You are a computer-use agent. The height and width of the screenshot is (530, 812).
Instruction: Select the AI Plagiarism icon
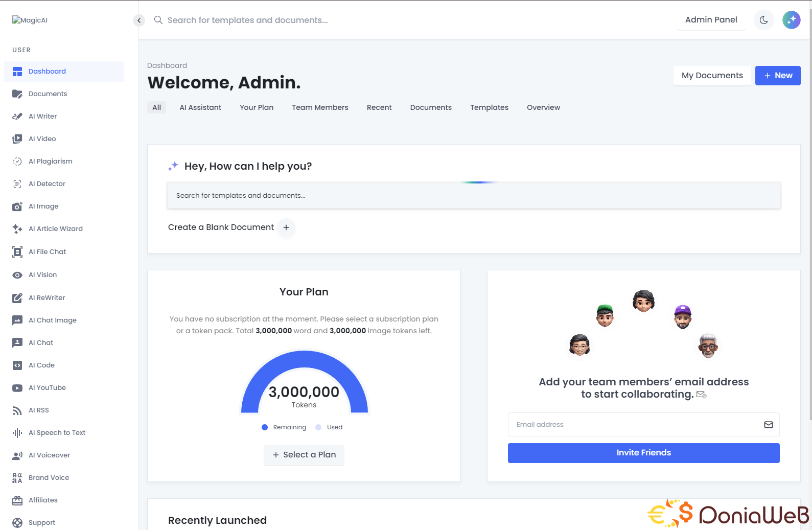pos(17,162)
